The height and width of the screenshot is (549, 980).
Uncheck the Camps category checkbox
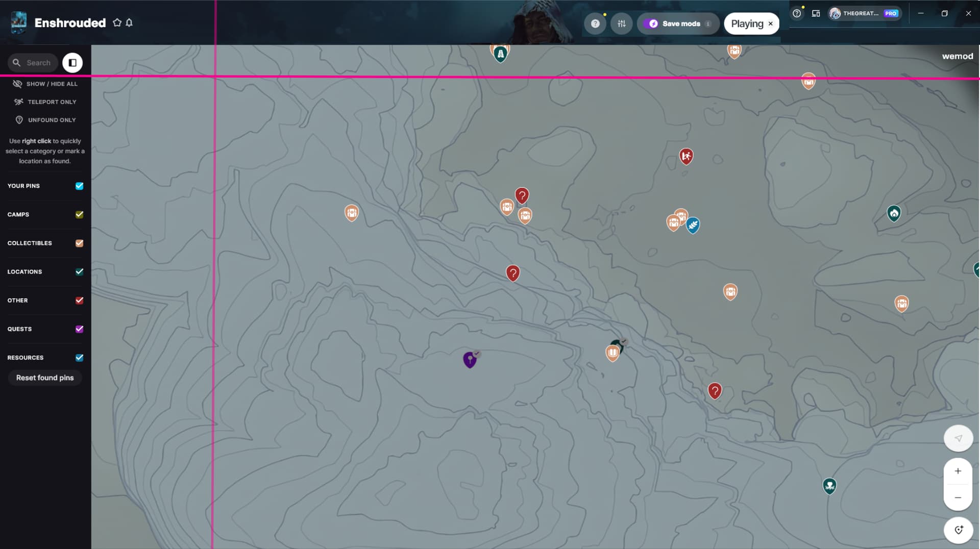pos(79,214)
